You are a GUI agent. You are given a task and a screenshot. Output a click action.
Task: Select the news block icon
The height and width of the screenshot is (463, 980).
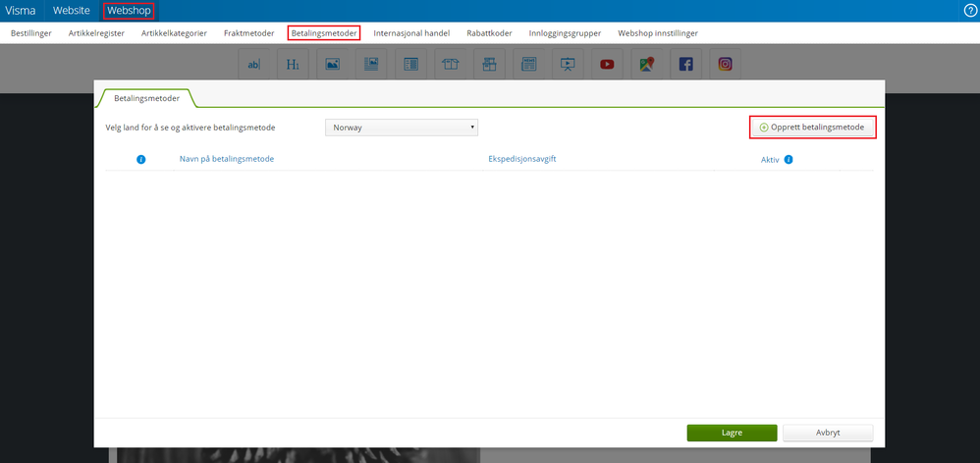pos(528,64)
